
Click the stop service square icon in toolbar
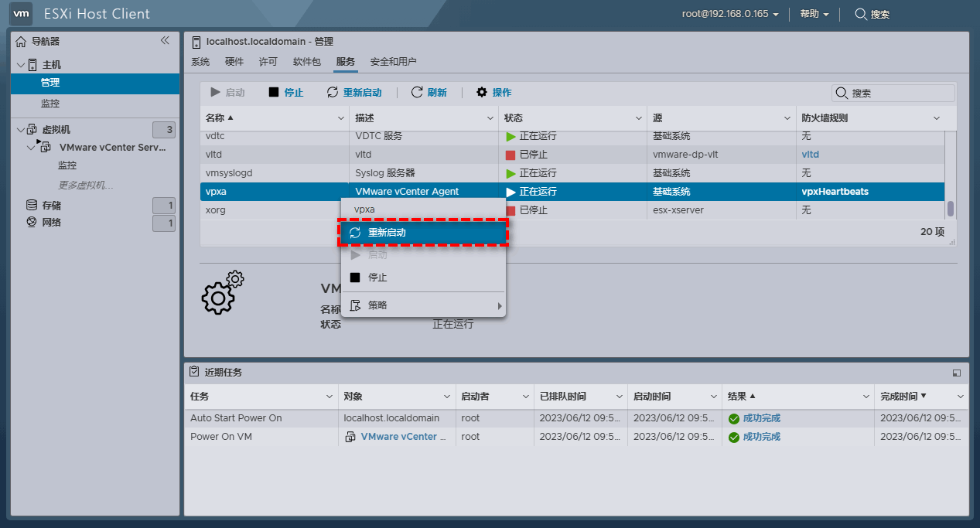coord(273,93)
